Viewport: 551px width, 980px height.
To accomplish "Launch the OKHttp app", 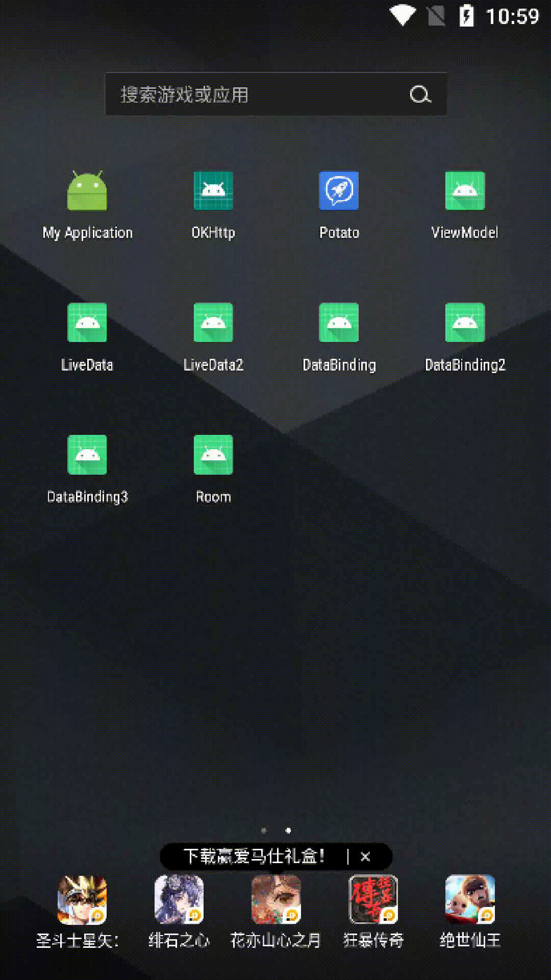I will (x=213, y=190).
